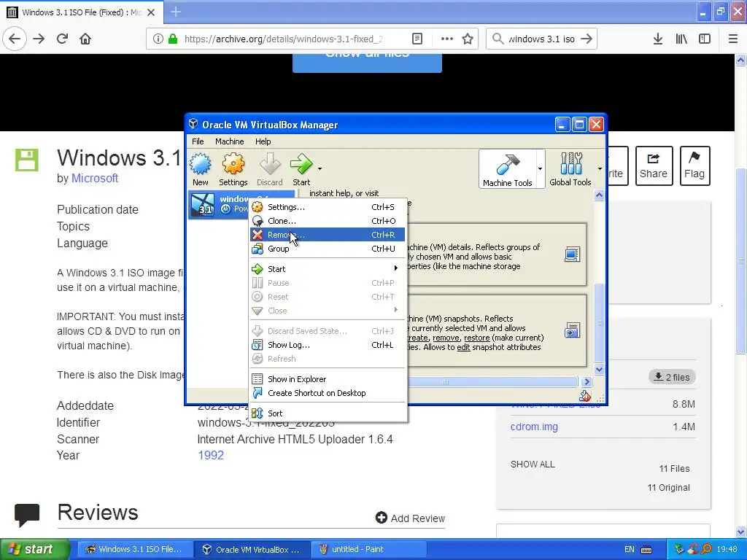
Task: Close the Windows 3.1 ISO File tab
Action: click(x=151, y=12)
